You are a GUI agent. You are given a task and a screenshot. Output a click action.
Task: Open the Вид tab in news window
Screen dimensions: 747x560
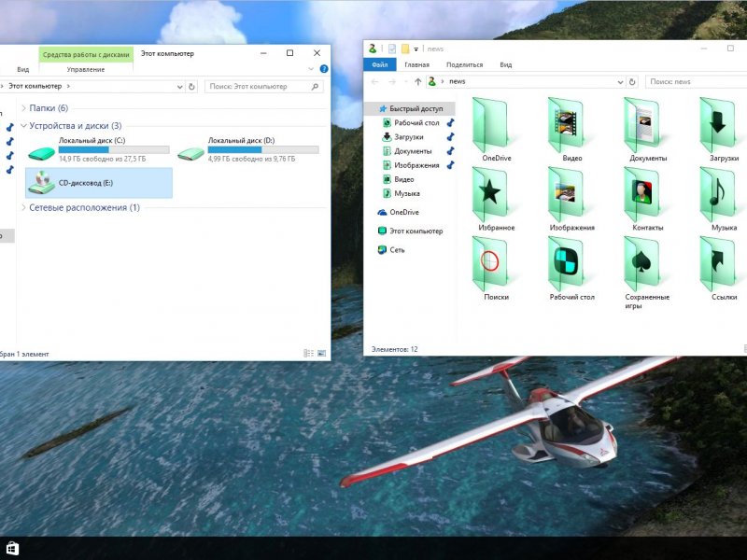pos(506,64)
